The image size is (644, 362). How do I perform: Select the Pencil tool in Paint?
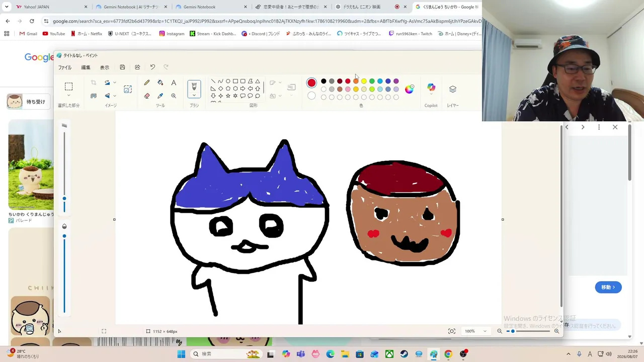pos(147,82)
